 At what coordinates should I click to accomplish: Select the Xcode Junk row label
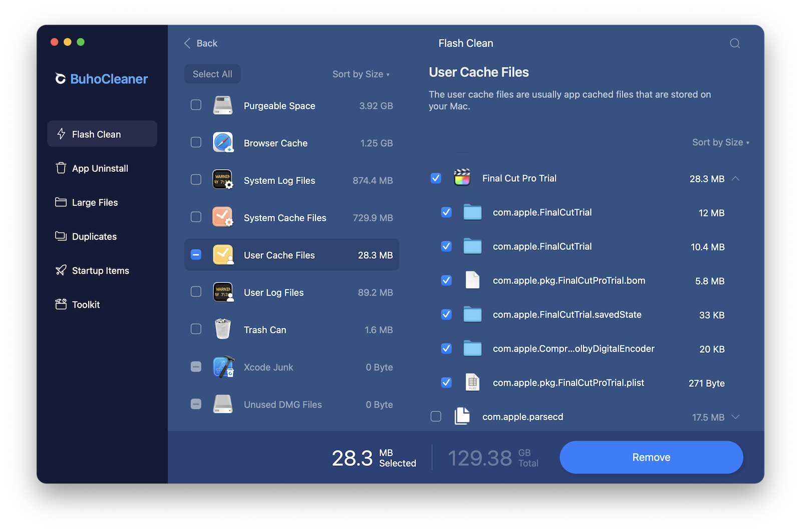pos(268,367)
